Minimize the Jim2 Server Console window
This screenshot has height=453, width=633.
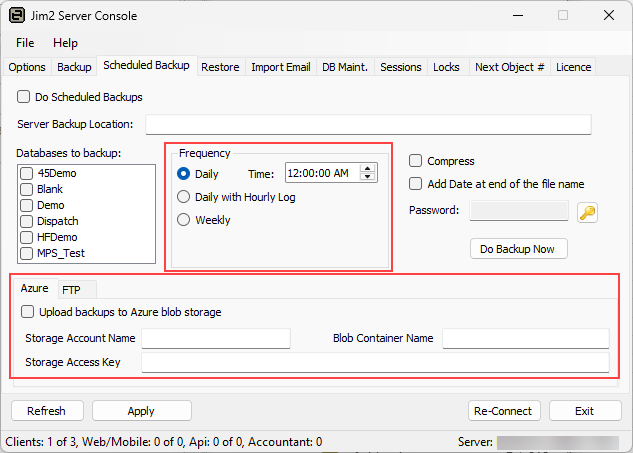click(518, 16)
